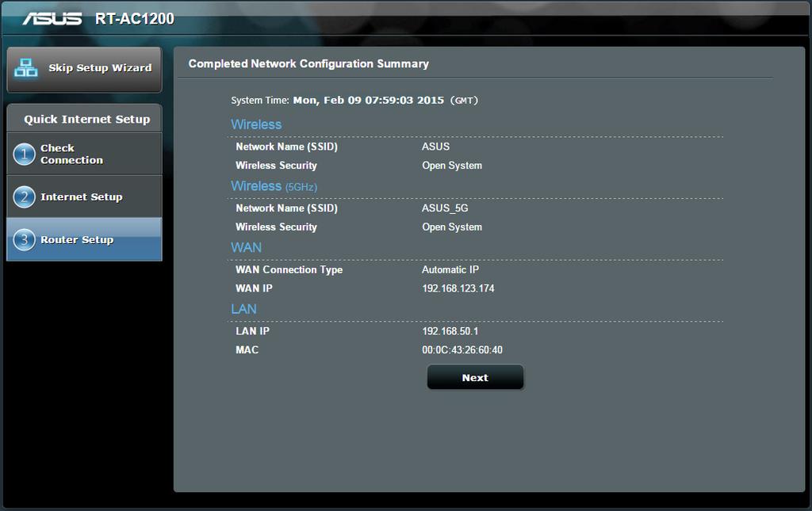Select the step 3 circle icon

click(x=24, y=240)
